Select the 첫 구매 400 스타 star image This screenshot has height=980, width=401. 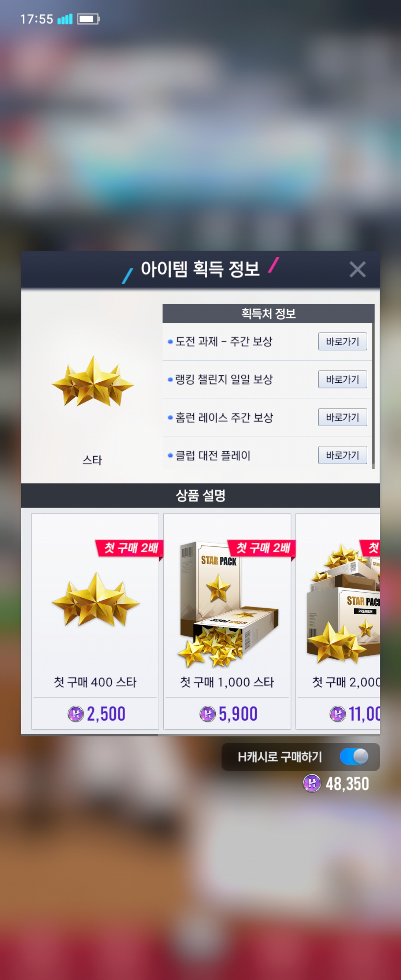coord(95,600)
